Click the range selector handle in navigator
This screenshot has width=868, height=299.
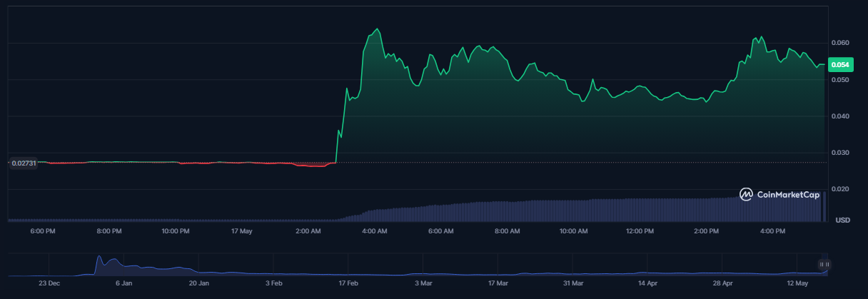(824, 265)
